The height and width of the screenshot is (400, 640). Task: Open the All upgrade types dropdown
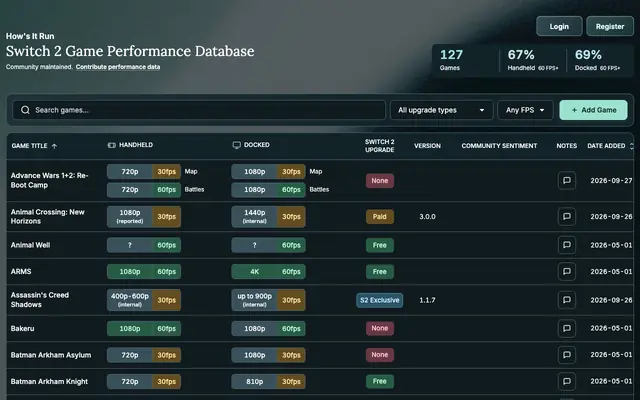[441, 110]
